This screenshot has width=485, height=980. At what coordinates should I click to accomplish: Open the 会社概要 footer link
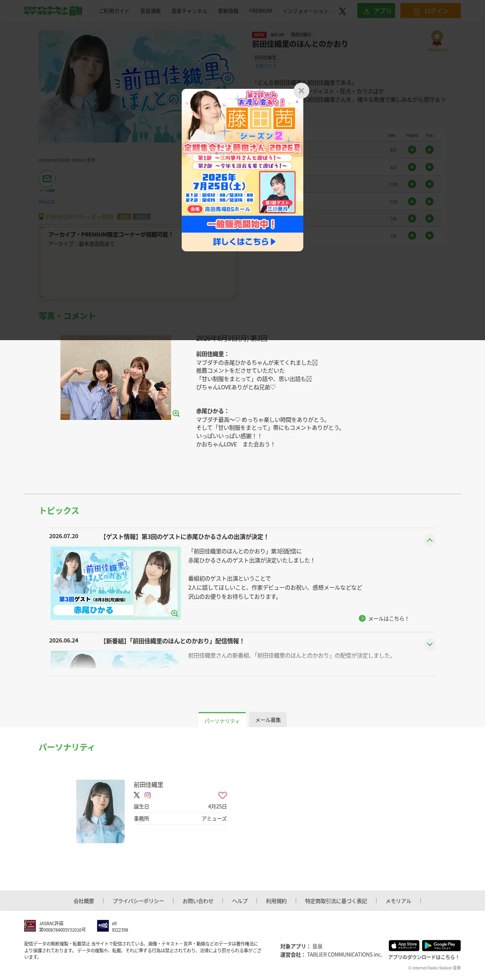83,901
